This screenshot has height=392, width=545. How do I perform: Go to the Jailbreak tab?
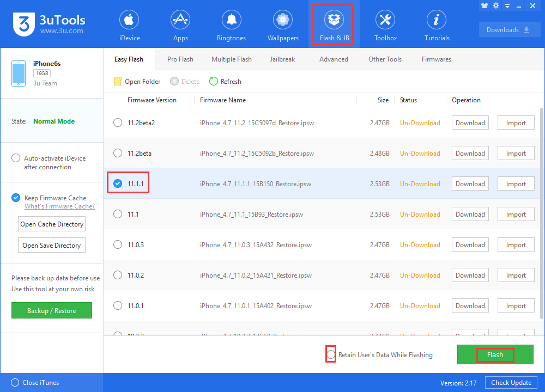[282, 59]
